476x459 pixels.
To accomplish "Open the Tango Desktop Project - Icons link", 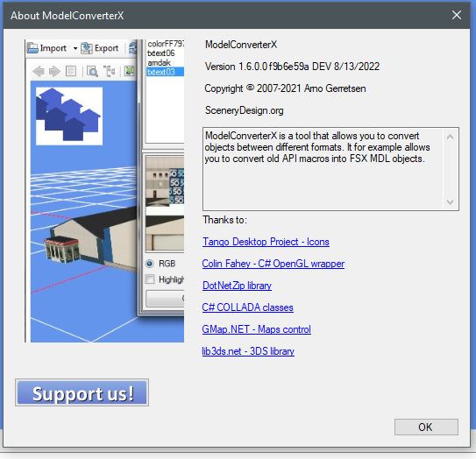I will point(266,242).
